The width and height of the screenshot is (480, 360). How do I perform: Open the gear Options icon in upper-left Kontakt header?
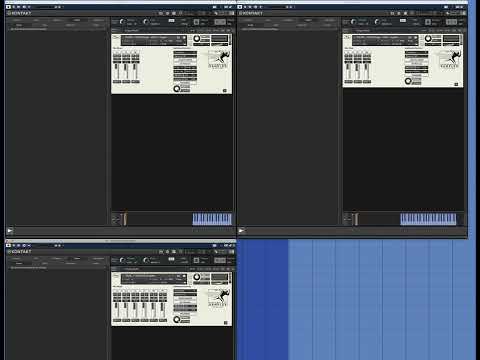(x=167, y=13)
